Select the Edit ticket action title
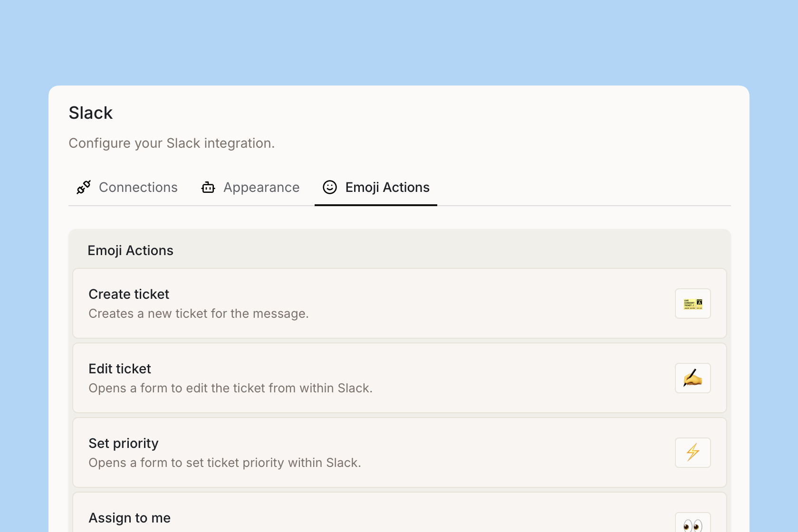 pyautogui.click(x=120, y=369)
